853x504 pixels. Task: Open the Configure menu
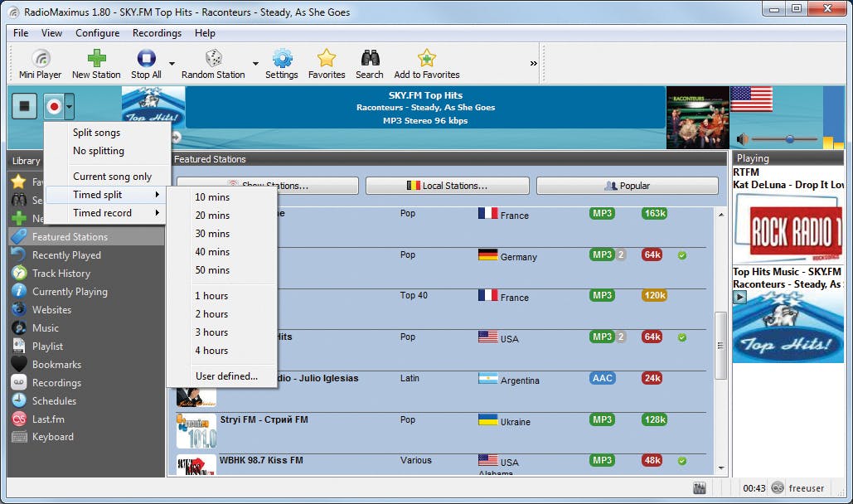[x=97, y=33]
